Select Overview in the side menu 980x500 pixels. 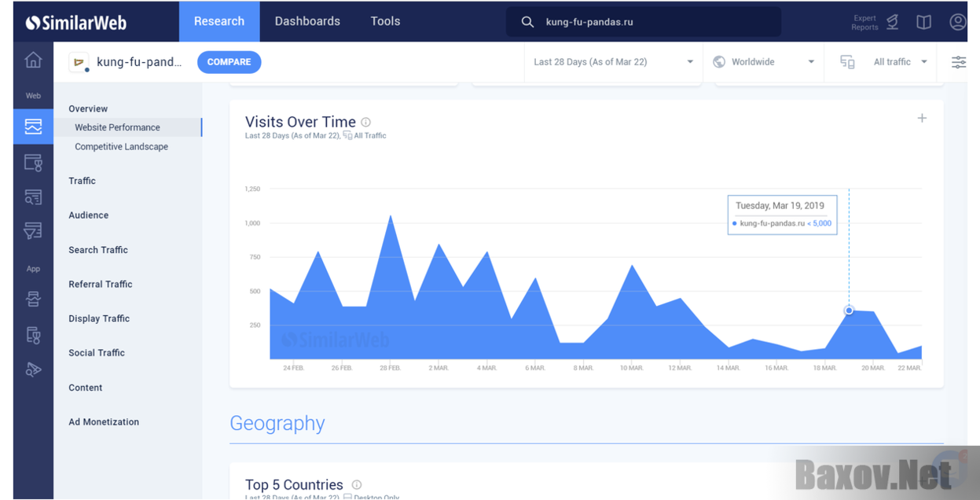point(88,108)
